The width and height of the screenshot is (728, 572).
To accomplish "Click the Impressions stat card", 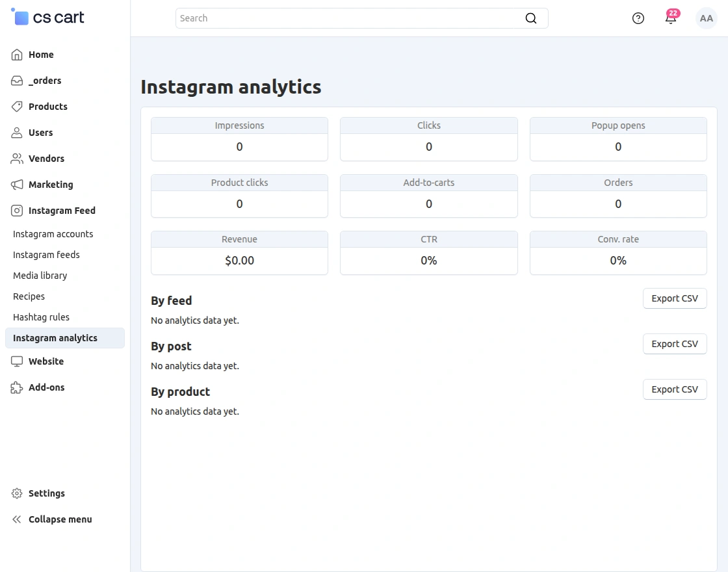I will click(240, 139).
